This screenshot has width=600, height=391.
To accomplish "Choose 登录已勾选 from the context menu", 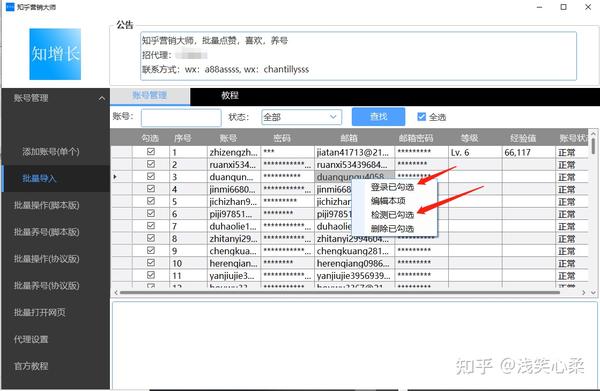I will [393, 187].
